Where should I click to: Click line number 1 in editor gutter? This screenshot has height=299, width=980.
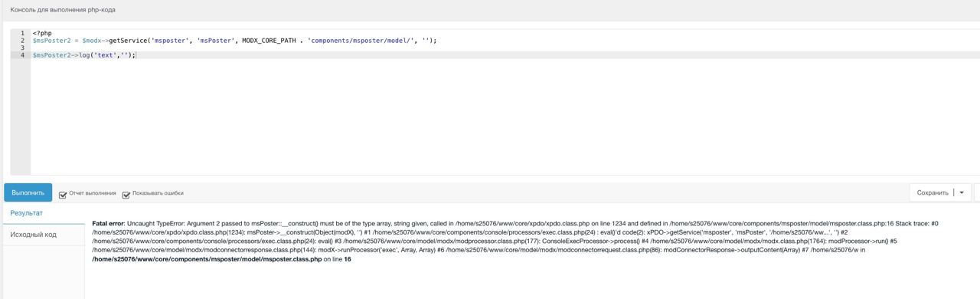[23, 34]
